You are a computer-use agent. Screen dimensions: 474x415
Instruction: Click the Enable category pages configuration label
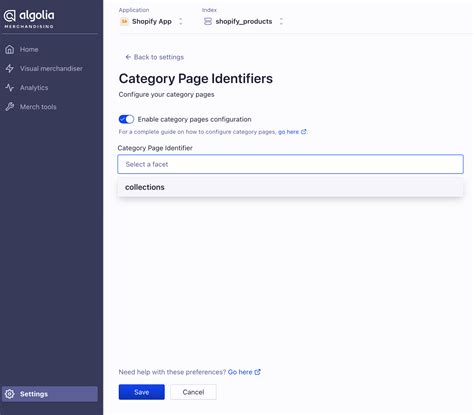click(x=195, y=119)
